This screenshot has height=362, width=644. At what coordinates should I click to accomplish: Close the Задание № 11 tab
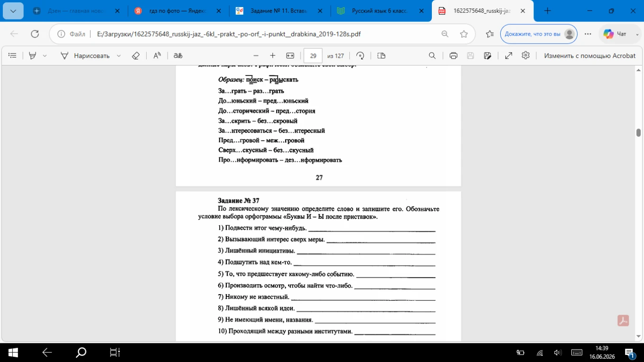pyautogui.click(x=320, y=11)
